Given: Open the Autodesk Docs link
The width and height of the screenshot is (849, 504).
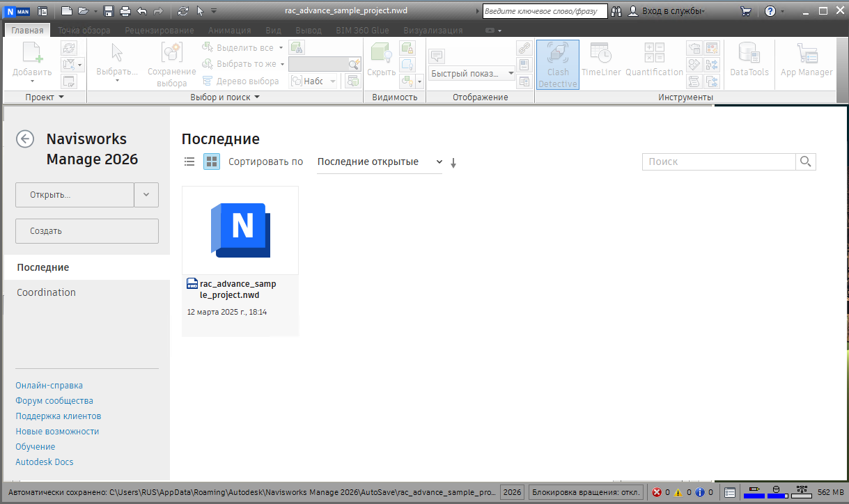Looking at the screenshot, I should [44, 462].
